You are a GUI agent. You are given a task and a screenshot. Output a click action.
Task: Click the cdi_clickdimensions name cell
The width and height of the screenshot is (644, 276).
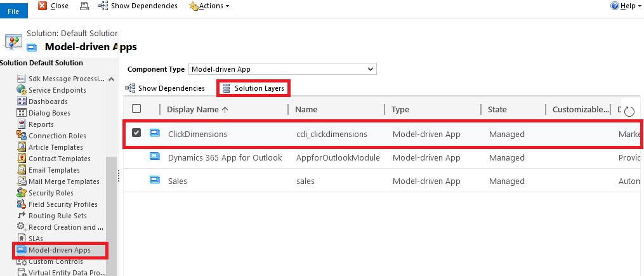coord(332,135)
